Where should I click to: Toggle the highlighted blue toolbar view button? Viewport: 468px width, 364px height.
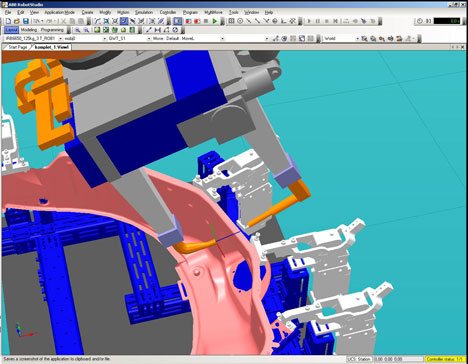(178, 21)
